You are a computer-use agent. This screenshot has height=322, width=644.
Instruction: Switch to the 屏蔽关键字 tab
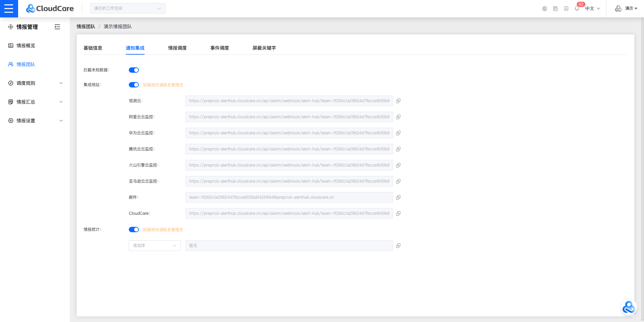(264, 48)
